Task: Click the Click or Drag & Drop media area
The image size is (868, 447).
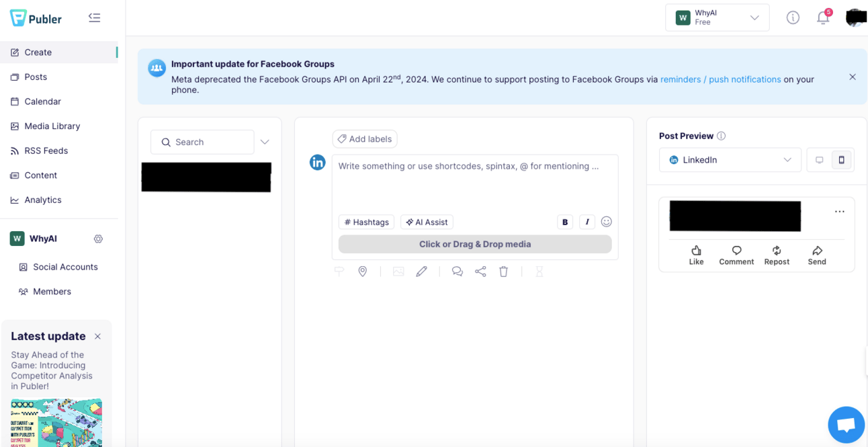Action: pos(475,244)
